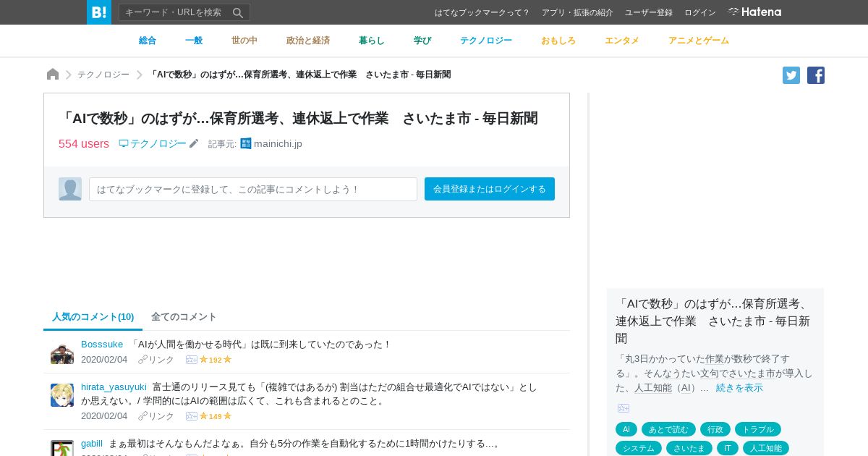Expand 続きを表示 in sidebar
Screen dimensions: 868x456
click(x=739, y=387)
